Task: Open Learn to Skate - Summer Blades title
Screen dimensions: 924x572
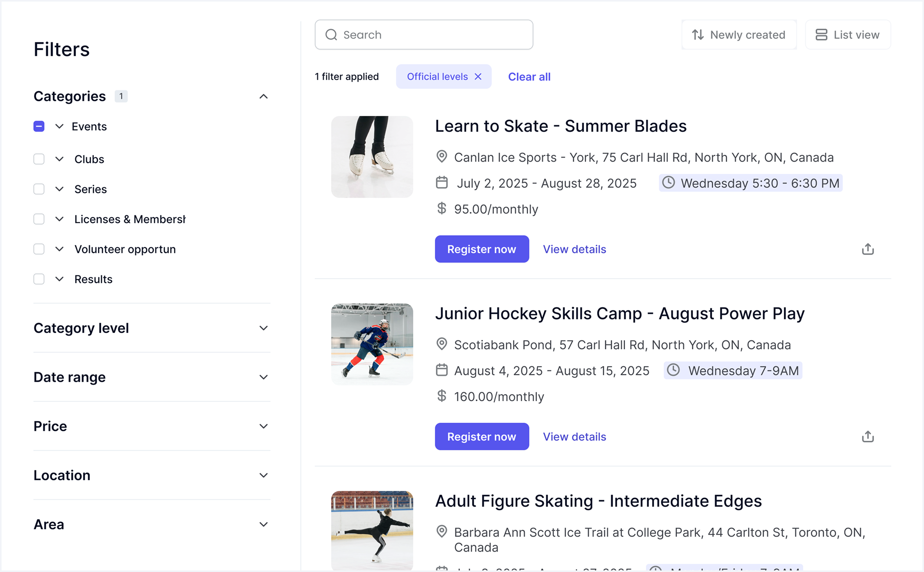Action: 561,126
